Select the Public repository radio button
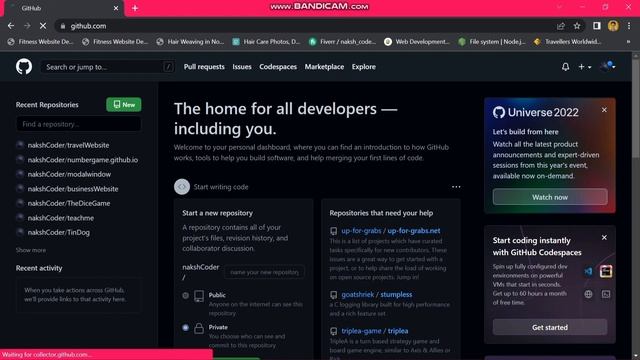 (185, 295)
